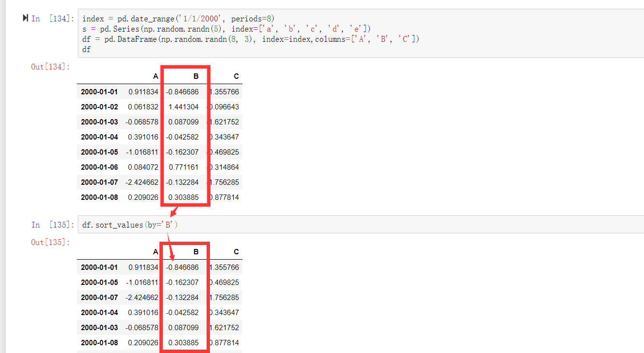Click value 0.084072 in column A

tap(143, 167)
